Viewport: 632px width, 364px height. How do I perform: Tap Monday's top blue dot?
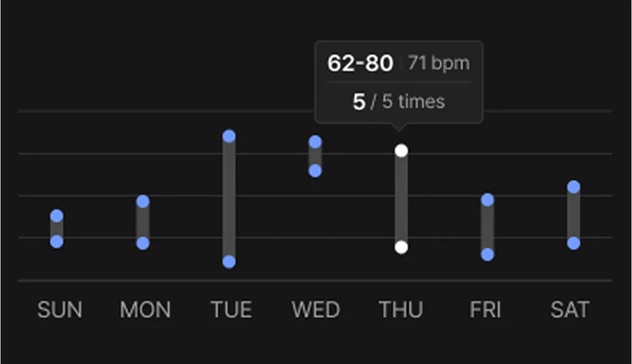(x=143, y=201)
